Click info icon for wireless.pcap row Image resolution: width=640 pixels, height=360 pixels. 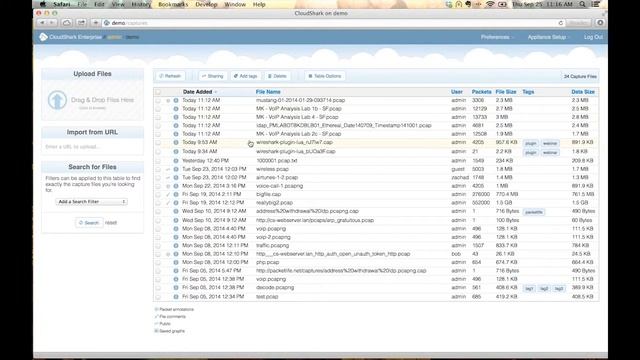176,169
